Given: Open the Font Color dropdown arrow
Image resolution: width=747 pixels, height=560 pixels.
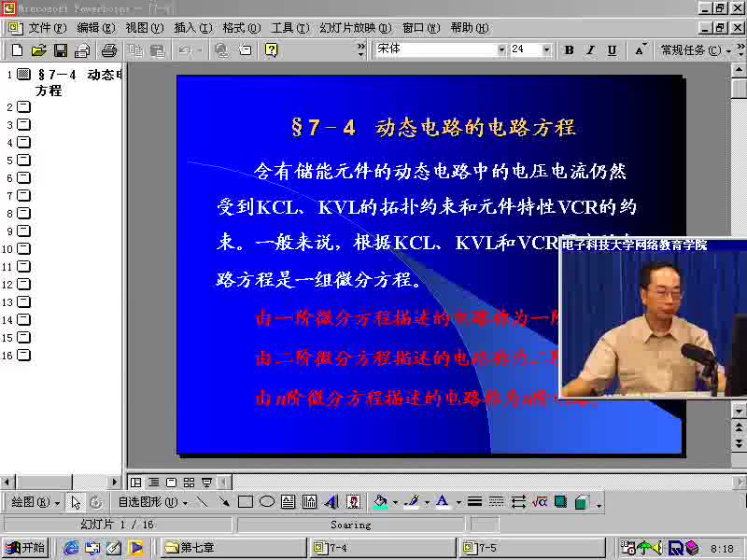Looking at the screenshot, I should coord(458,502).
